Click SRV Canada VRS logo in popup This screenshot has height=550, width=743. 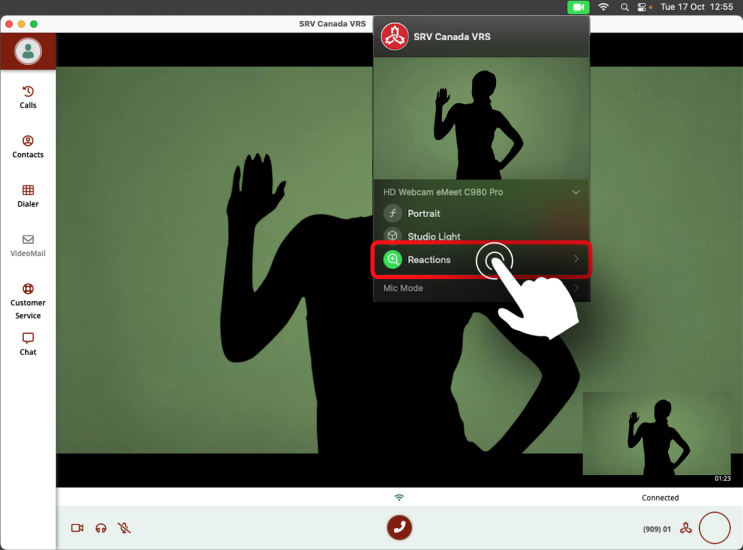tap(394, 36)
